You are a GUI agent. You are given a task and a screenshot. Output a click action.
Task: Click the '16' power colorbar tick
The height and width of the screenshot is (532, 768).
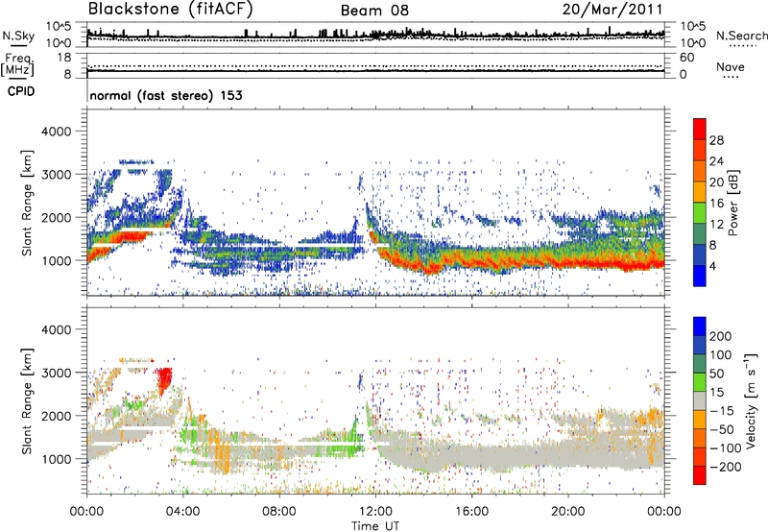coord(716,204)
